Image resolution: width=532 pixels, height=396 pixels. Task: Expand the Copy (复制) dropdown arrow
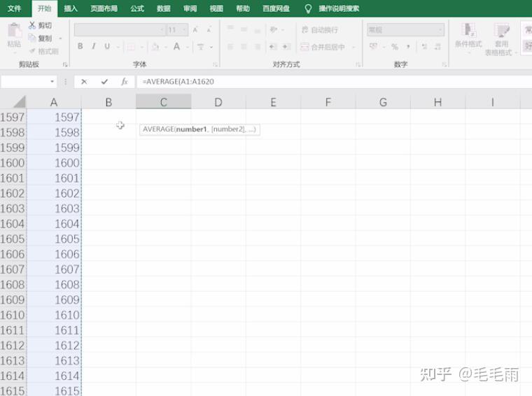60,38
